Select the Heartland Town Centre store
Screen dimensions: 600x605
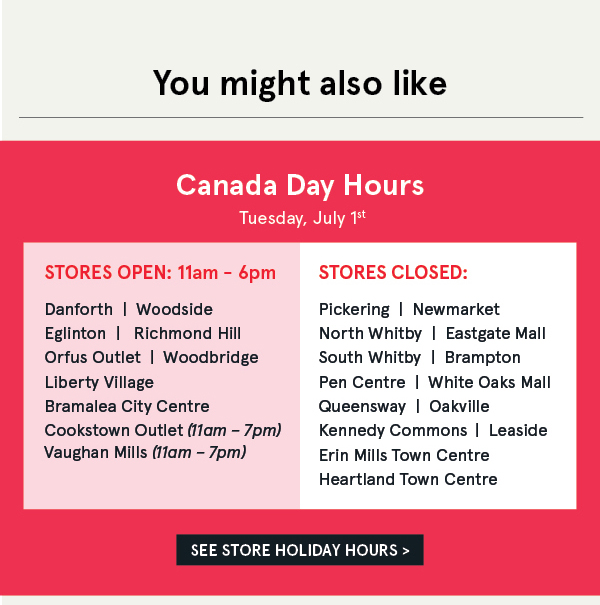coord(408,479)
